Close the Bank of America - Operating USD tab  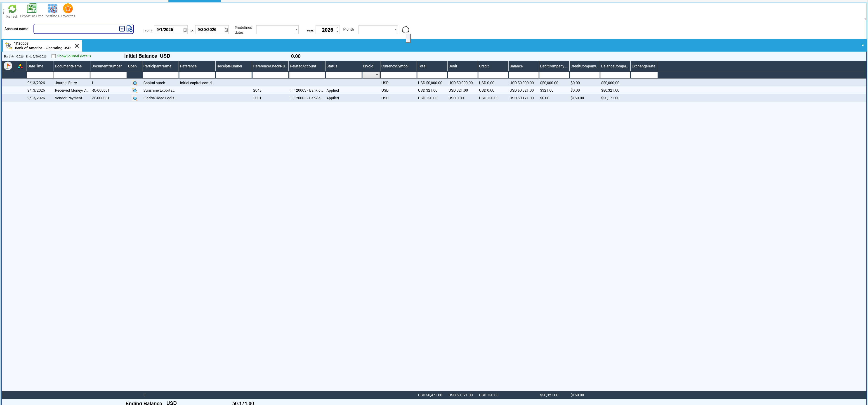(77, 46)
